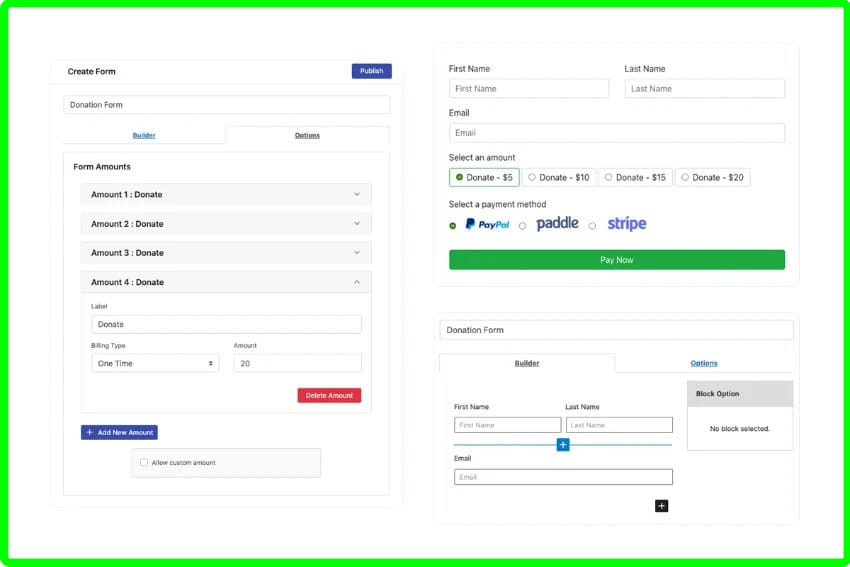
Task: Click the Add New Amount button
Action: 119,432
